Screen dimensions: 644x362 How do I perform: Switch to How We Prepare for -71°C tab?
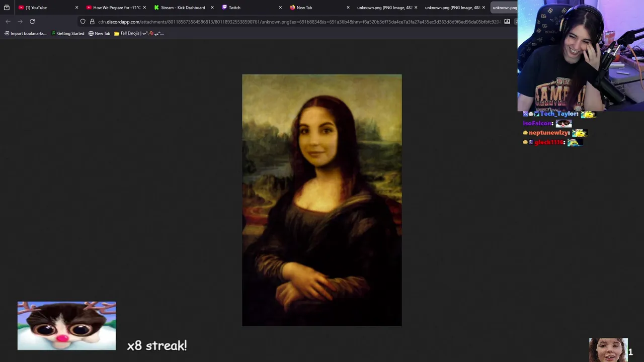pos(116,8)
